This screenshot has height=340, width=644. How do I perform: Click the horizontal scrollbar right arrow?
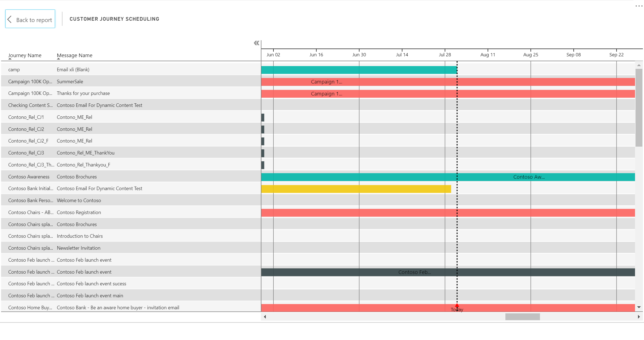pos(639,317)
